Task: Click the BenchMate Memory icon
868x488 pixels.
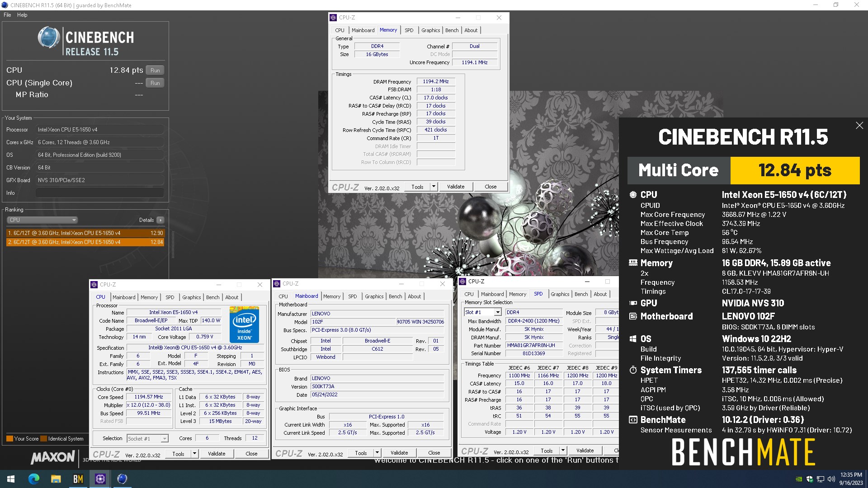Action: pos(633,263)
